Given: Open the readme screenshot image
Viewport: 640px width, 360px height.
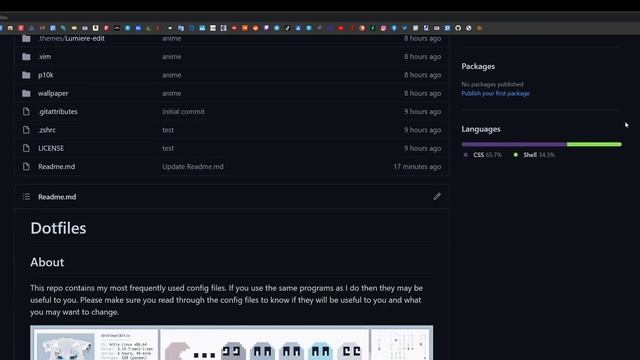Looking at the screenshot, I should pos(231,342).
